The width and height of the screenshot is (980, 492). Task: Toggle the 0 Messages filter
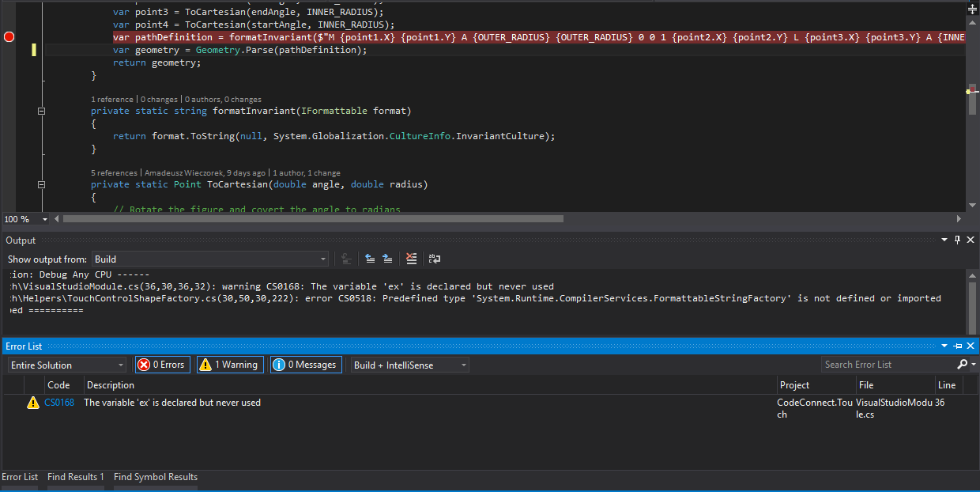click(x=306, y=364)
